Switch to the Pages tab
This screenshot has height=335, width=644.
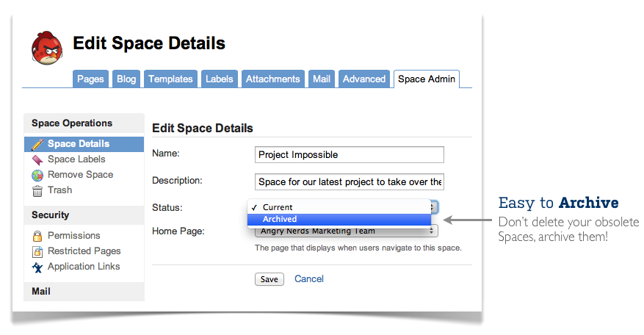click(x=90, y=79)
